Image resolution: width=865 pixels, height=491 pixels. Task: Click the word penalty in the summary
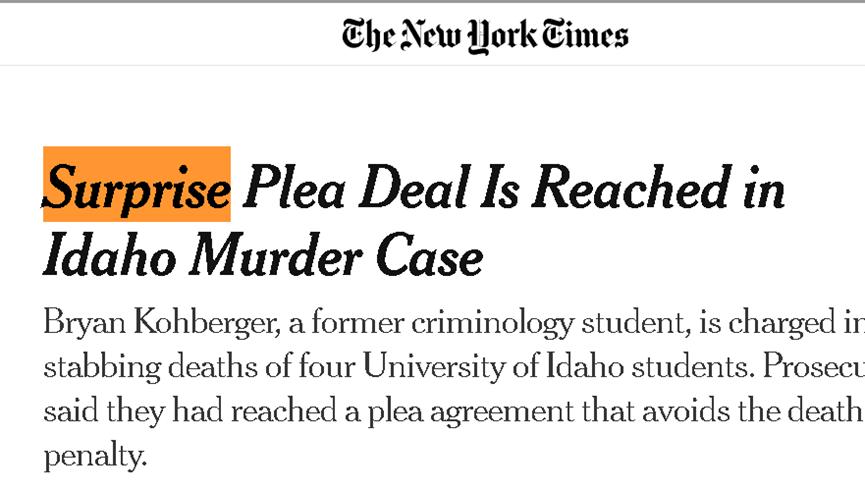click(x=95, y=454)
